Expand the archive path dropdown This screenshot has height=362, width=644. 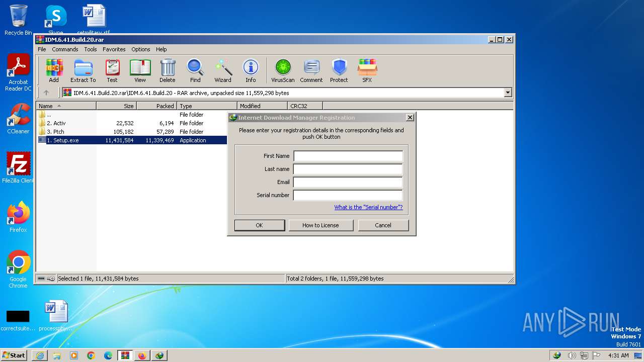pos(508,93)
